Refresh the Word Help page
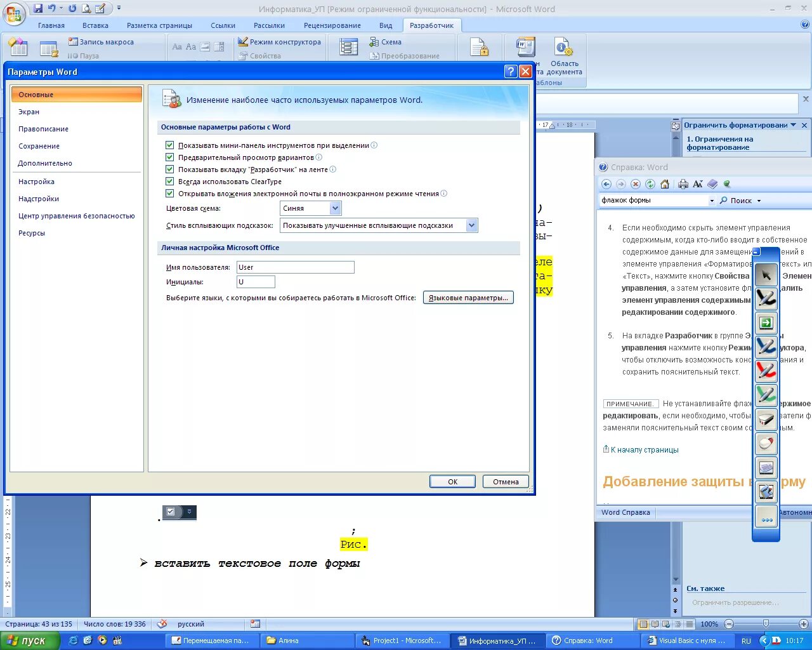Image resolution: width=812 pixels, height=650 pixels. pos(650,184)
